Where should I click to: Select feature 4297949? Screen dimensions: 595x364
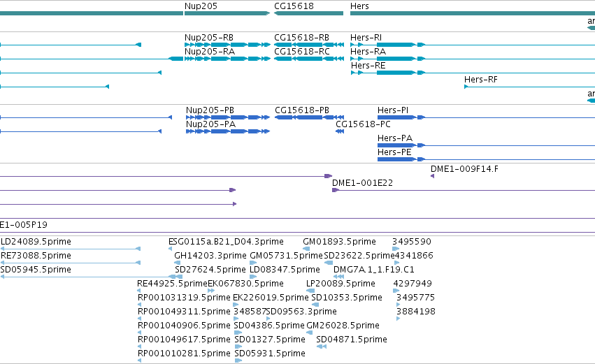point(413,284)
